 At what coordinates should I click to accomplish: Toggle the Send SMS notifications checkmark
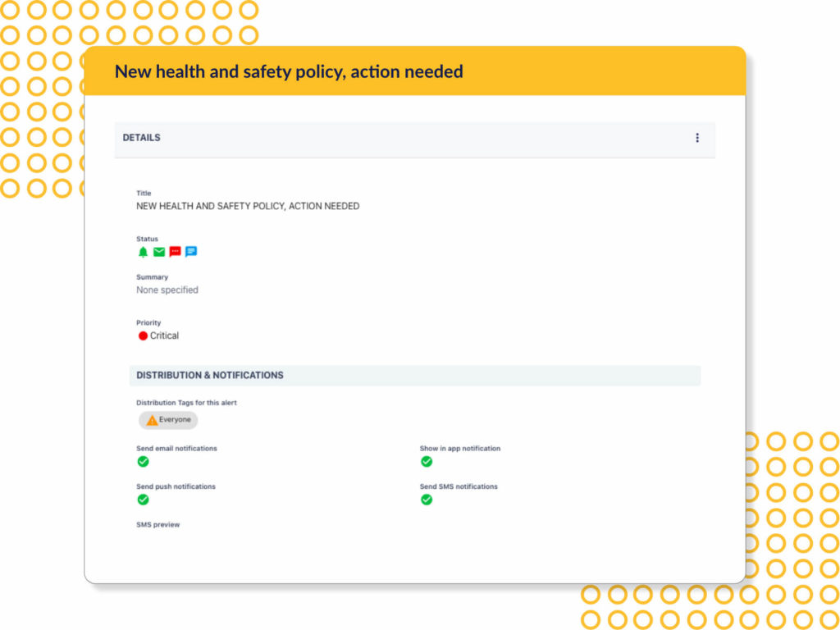coord(427,500)
